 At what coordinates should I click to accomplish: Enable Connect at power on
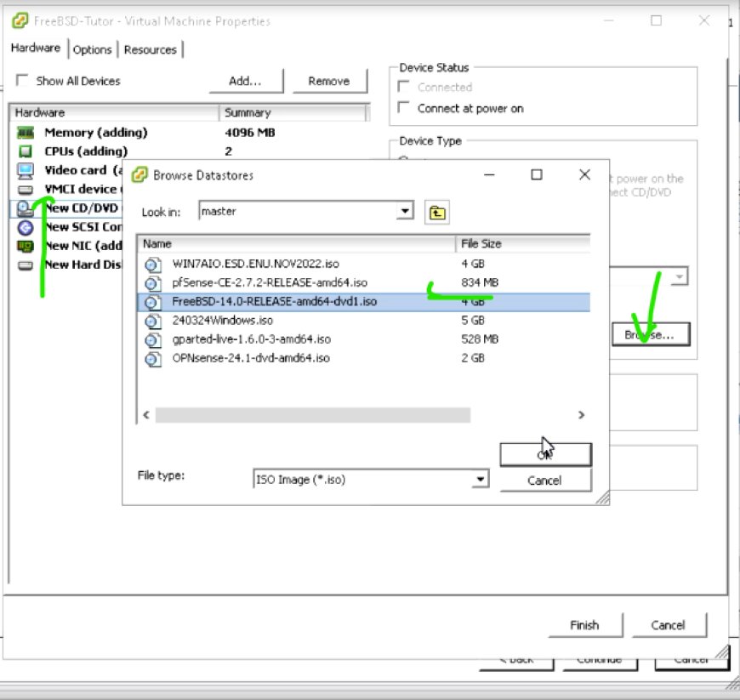pyautogui.click(x=403, y=108)
